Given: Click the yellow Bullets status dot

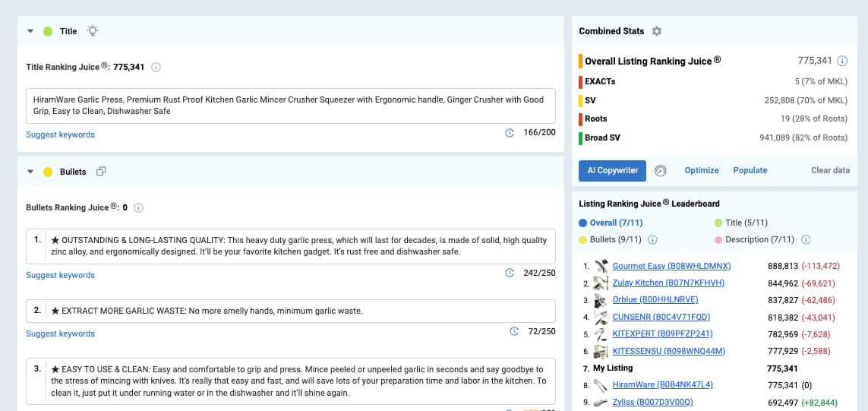Looking at the screenshot, I should click(x=48, y=172).
